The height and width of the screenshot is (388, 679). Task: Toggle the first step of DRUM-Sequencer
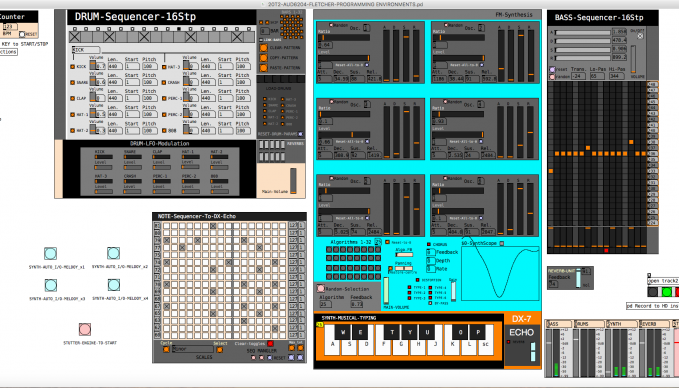point(75,37)
